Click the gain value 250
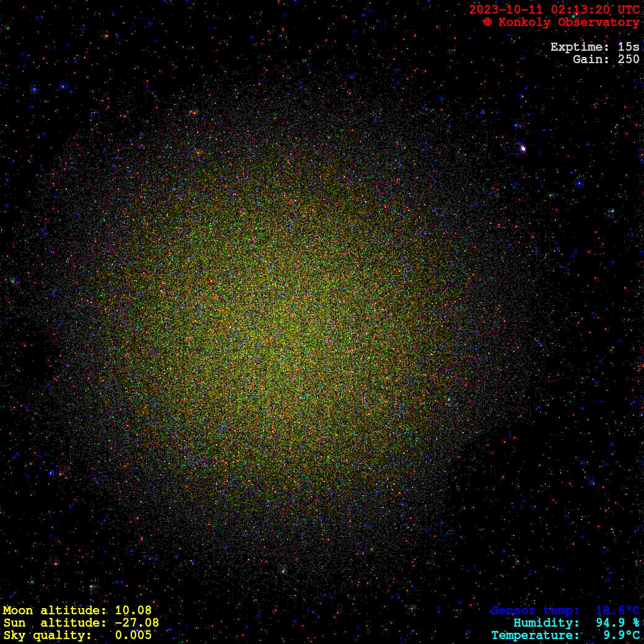 click(629, 59)
